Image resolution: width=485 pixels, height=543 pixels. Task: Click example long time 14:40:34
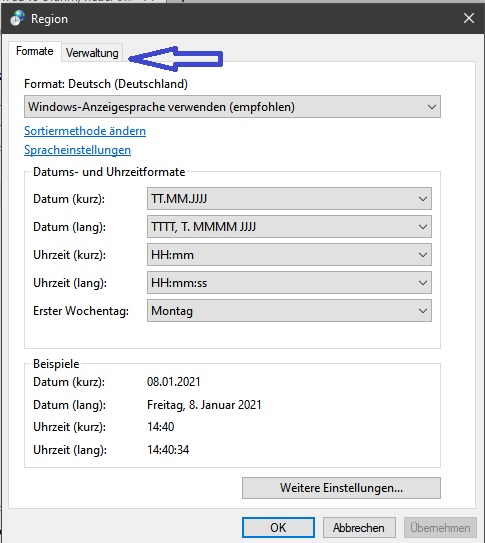(x=168, y=450)
